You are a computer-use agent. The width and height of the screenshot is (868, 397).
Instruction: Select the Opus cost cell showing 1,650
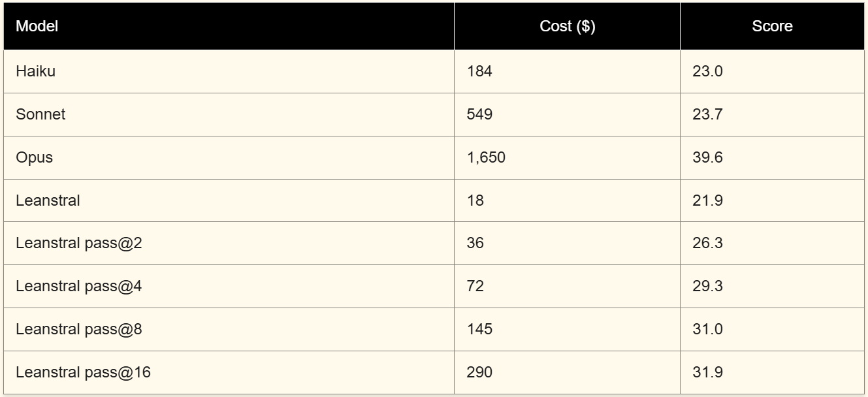tap(486, 157)
